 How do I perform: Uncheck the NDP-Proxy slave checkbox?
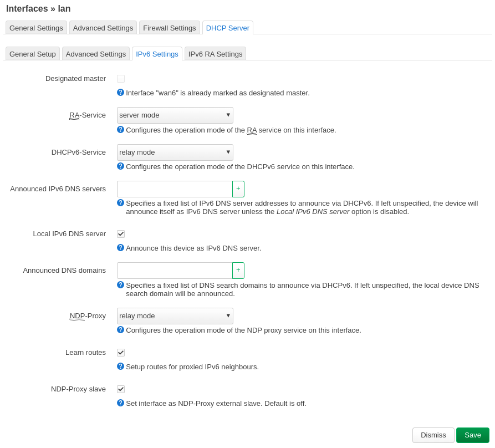pyautogui.click(x=121, y=389)
